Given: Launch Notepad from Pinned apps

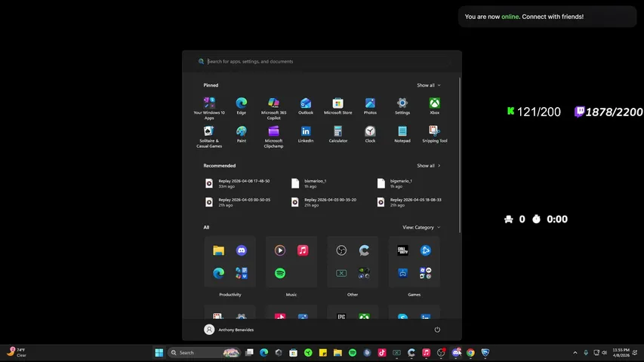Looking at the screenshot, I should 402,134.
